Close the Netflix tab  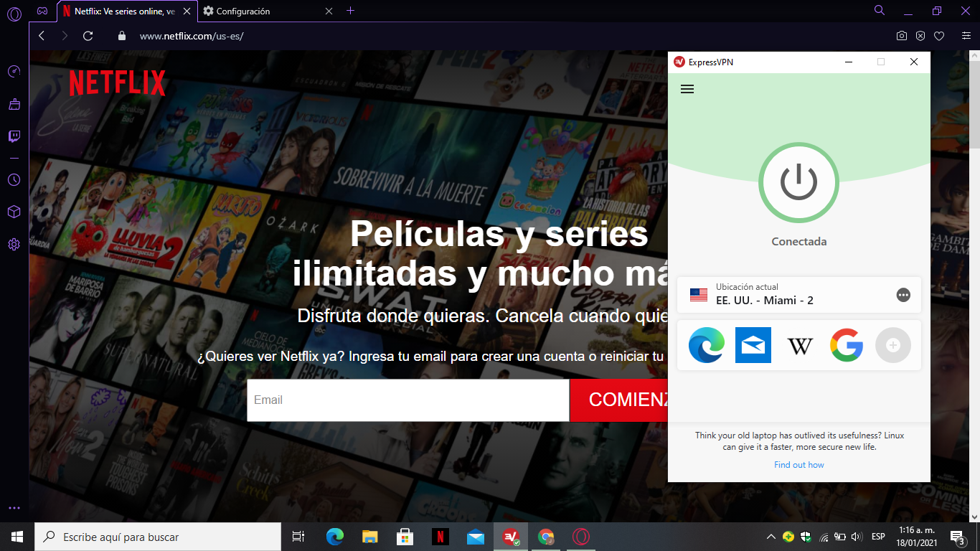187,11
